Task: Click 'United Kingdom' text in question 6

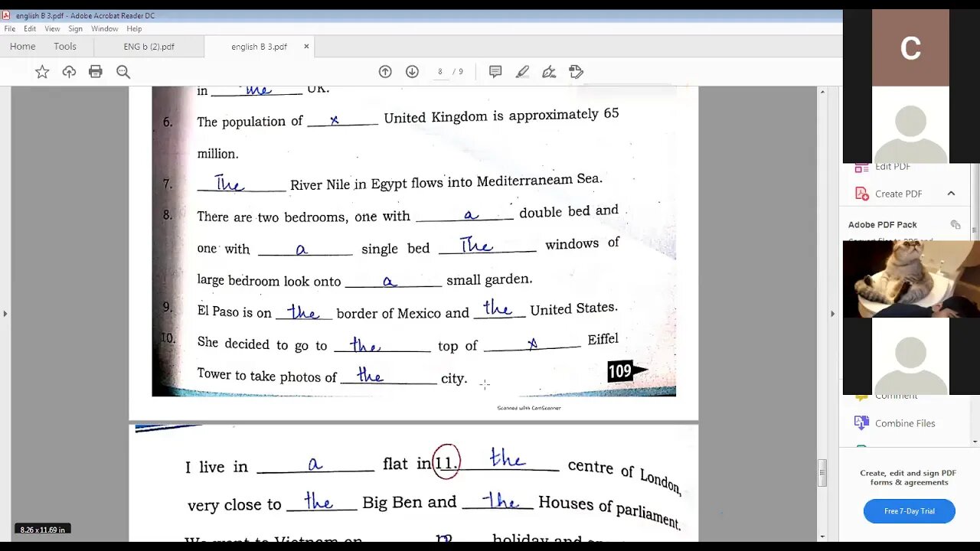Action: pyautogui.click(x=436, y=117)
